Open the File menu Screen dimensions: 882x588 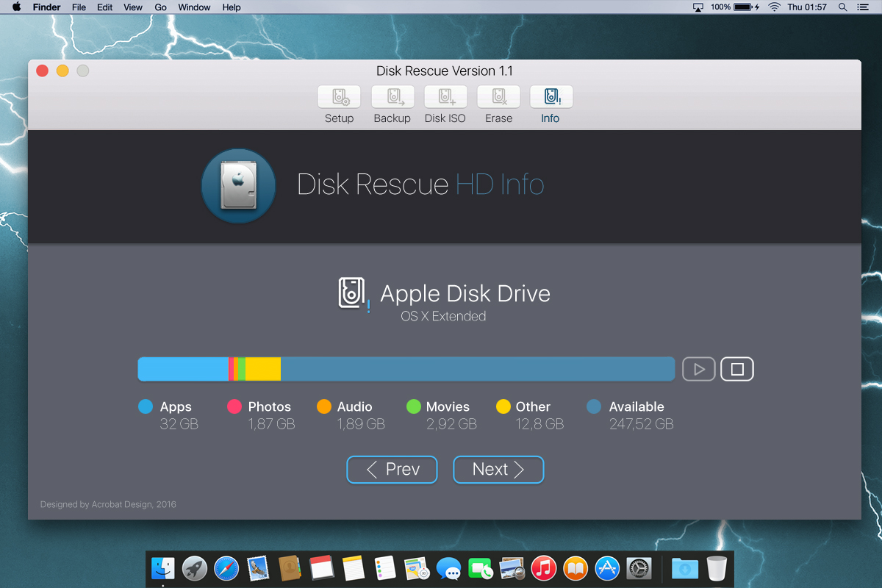pyautogui.click(x=79, y=7)
